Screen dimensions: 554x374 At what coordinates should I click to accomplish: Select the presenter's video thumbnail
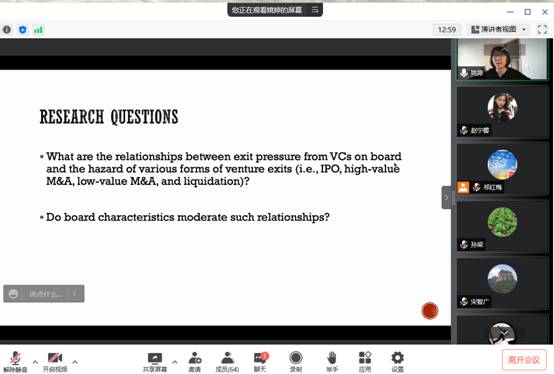click(x=502, y=59)
